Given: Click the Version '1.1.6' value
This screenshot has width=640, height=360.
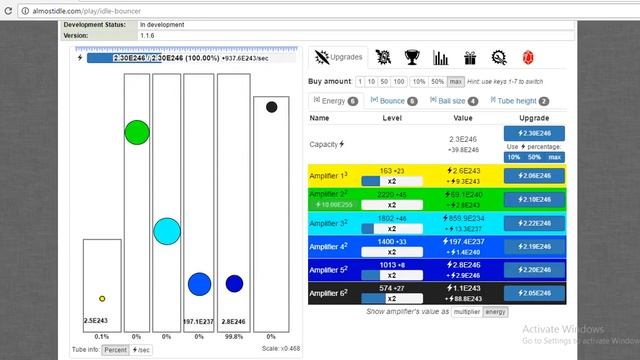Looking at the screenshot, I should (147, 36).
